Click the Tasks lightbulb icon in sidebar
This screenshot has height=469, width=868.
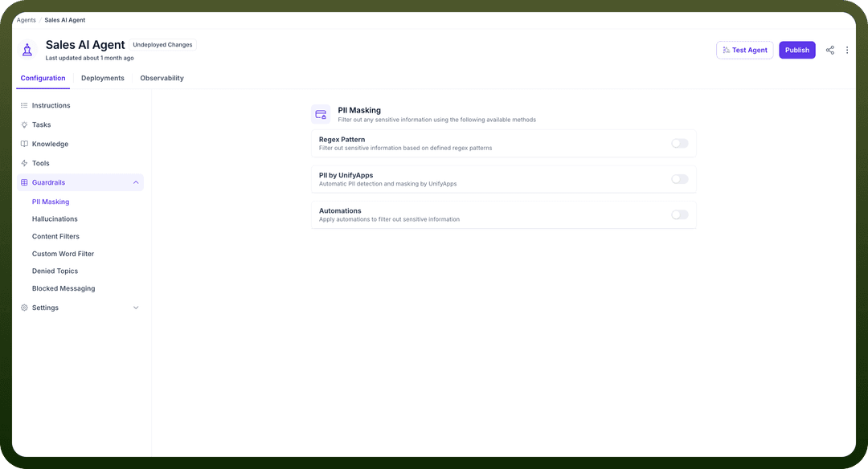tap(24, 124)
